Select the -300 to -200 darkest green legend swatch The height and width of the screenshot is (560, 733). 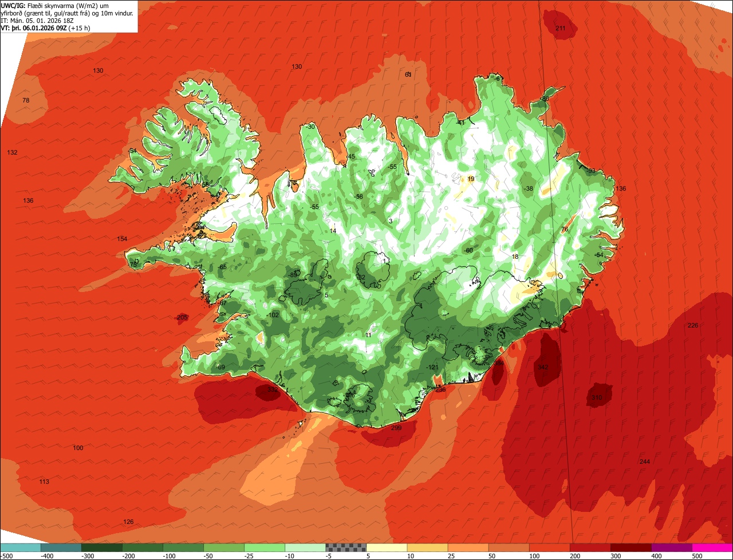coord(102,547)
